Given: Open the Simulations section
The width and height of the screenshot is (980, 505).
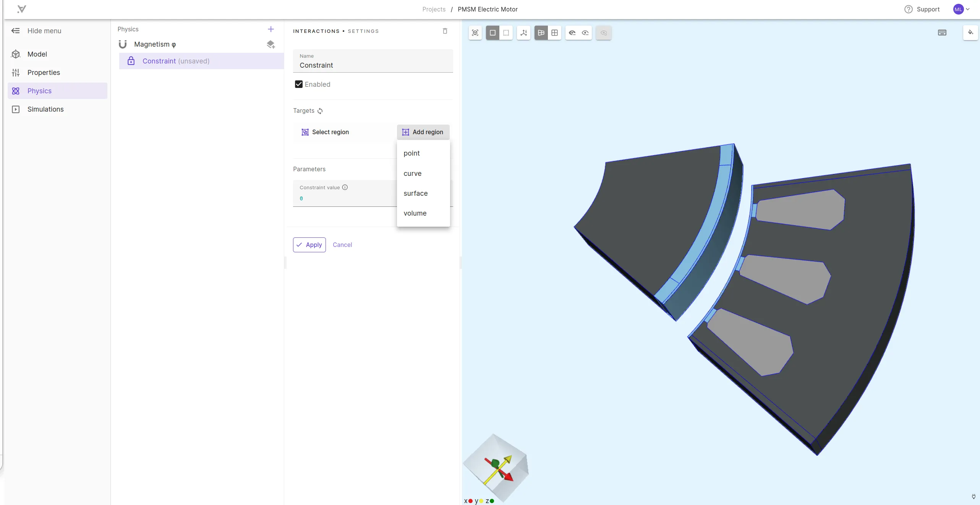Looking at the screenshot, I should [x=57, y=109].
